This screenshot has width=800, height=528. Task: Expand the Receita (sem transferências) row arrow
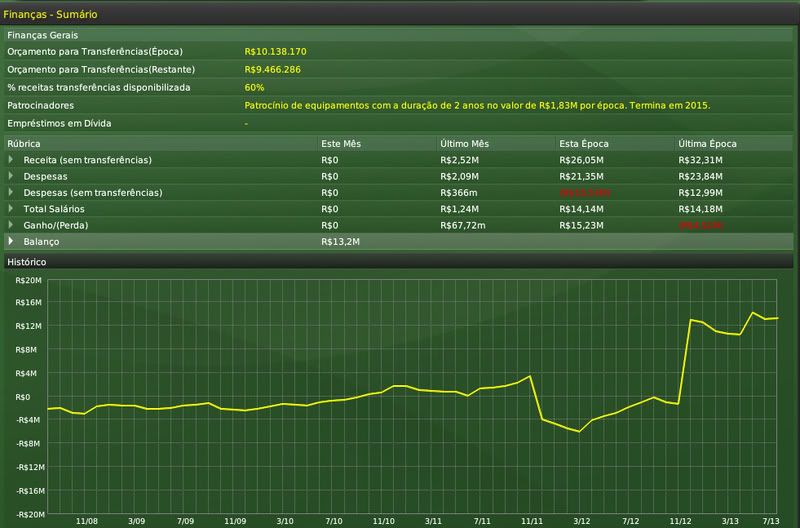click(x=12, y=160)
